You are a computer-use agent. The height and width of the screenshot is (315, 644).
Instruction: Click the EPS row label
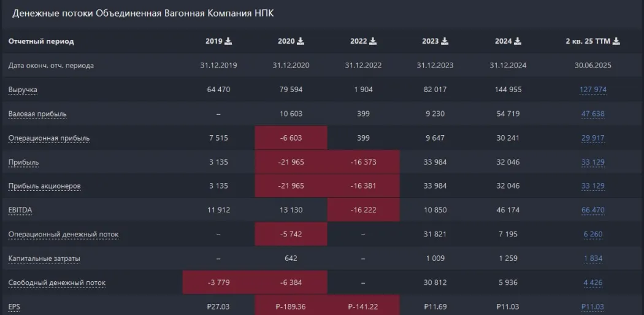14,306
